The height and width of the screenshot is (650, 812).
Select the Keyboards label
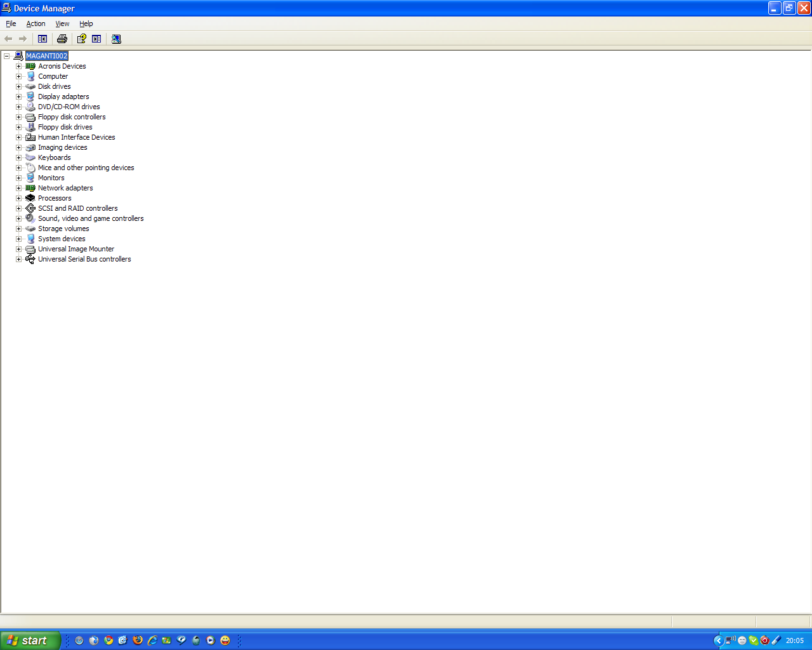(x=55, y=157)
